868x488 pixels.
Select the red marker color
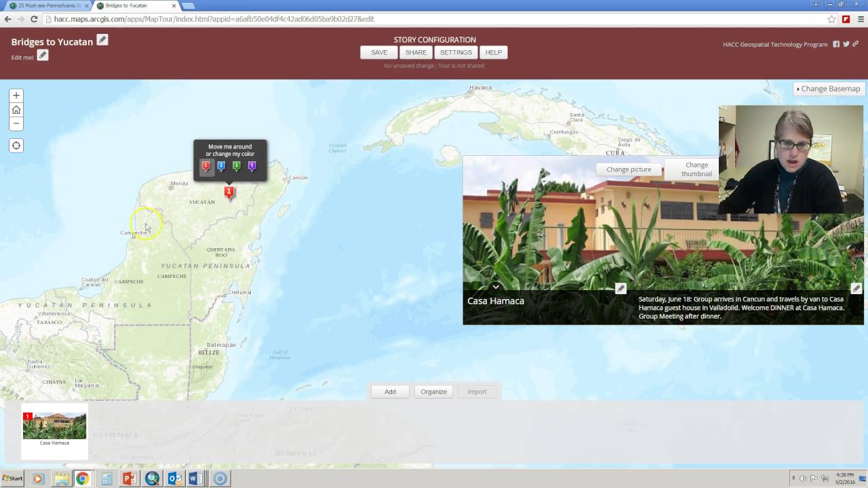tap(206, 166)
